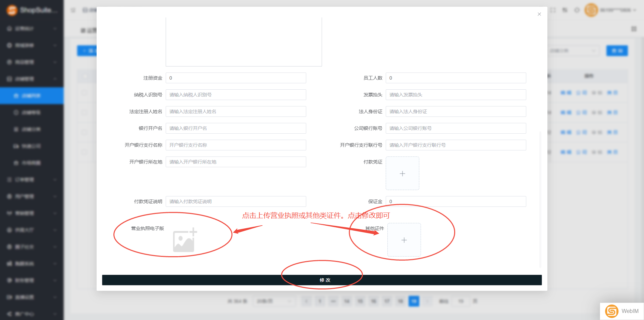Click the plus box to upload 其他证件
Image resolution: width=644 pixels, height=320 pixels.
pyautogui.click(x=404, y=240)
